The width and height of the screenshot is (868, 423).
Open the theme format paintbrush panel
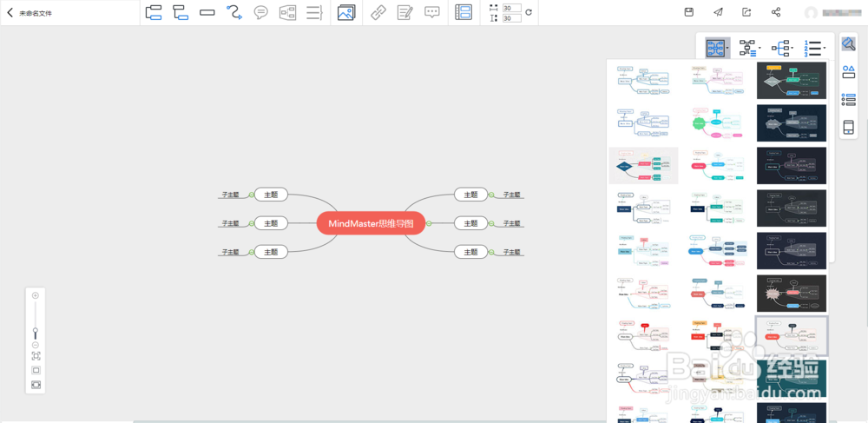tap(848, 43)
